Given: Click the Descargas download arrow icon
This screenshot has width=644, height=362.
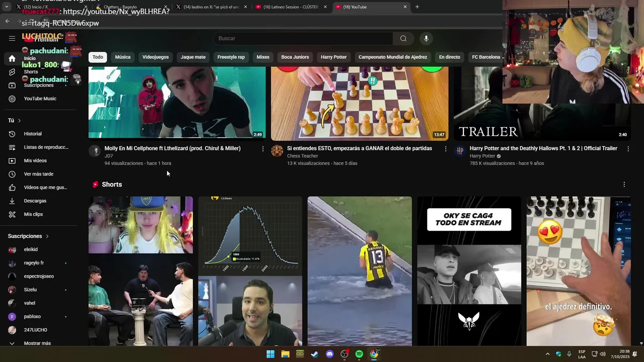Looking at the screenshot, I should (12, 201).
